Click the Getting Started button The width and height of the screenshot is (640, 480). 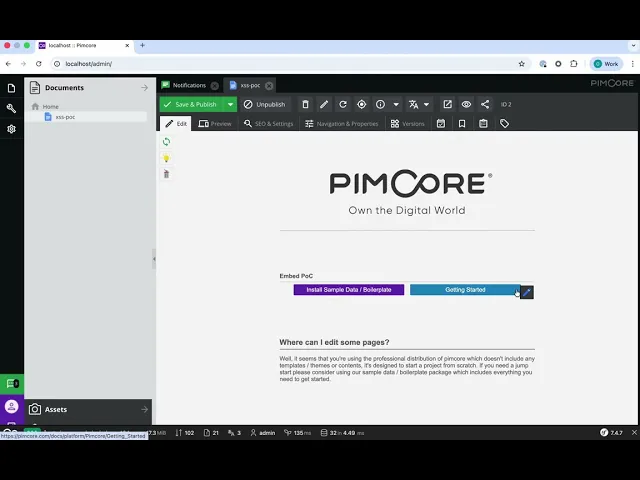coord(465,290)
